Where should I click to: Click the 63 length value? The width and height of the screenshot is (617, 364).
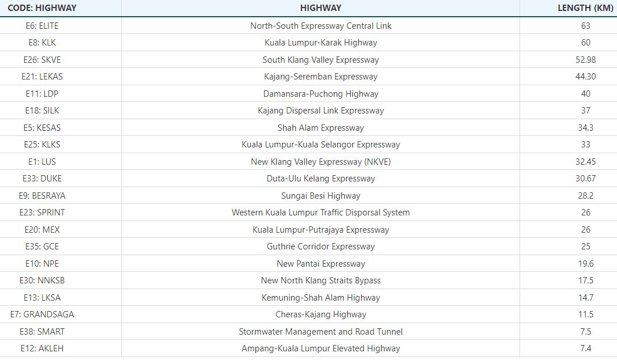tap(585, 25)
